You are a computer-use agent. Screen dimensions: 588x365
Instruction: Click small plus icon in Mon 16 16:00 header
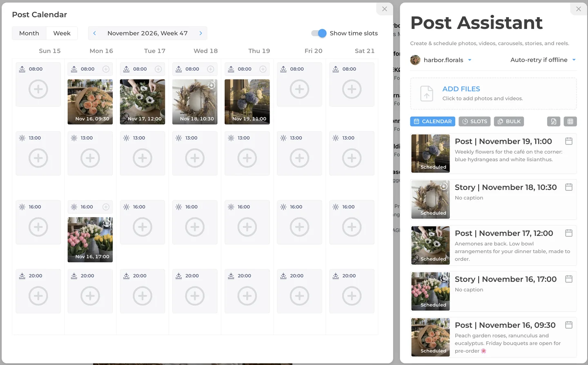pyautogui.click(x=106, y=207)
